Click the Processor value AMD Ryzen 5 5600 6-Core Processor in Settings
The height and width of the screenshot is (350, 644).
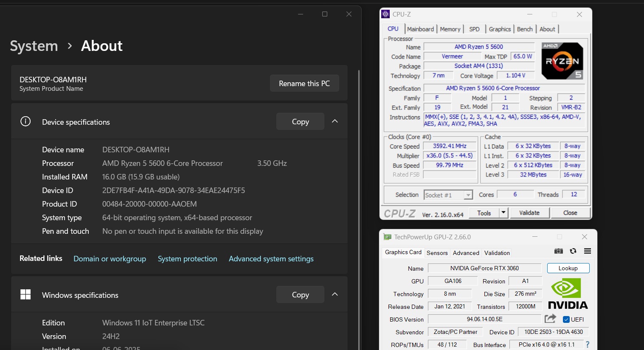(163, 163)
